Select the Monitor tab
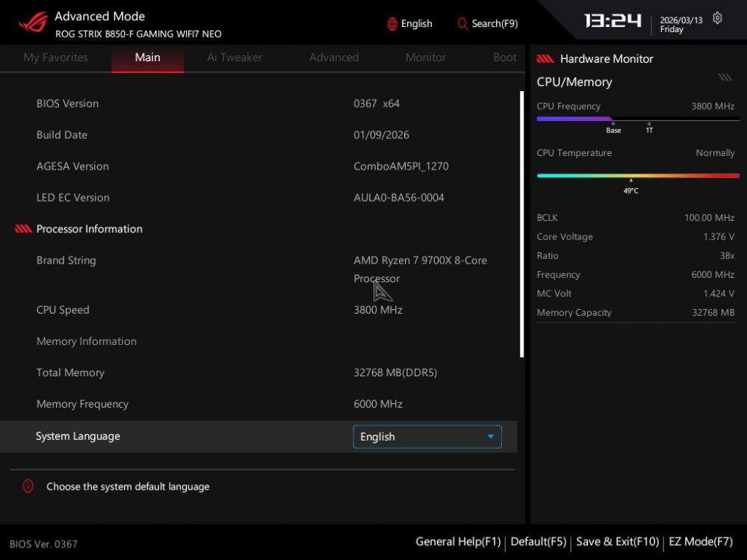The image size is (747, 560). pyautogui.click(x=426, y=57)
